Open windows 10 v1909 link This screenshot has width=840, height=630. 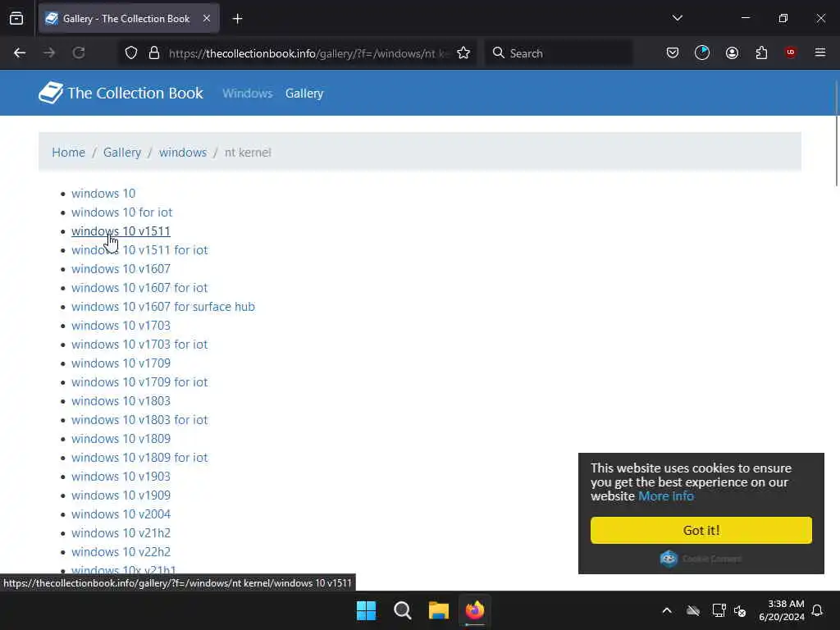click(x=121, y=495)
